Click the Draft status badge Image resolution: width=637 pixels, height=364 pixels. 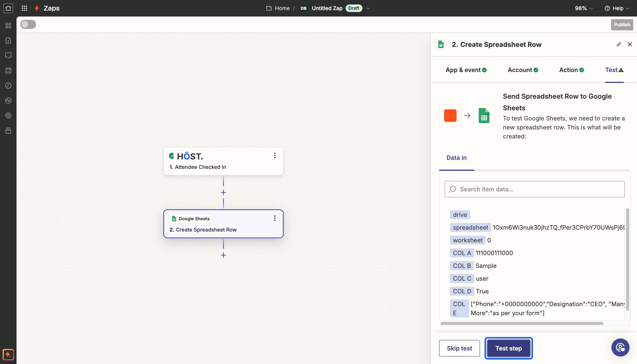[x=354, y=8]
